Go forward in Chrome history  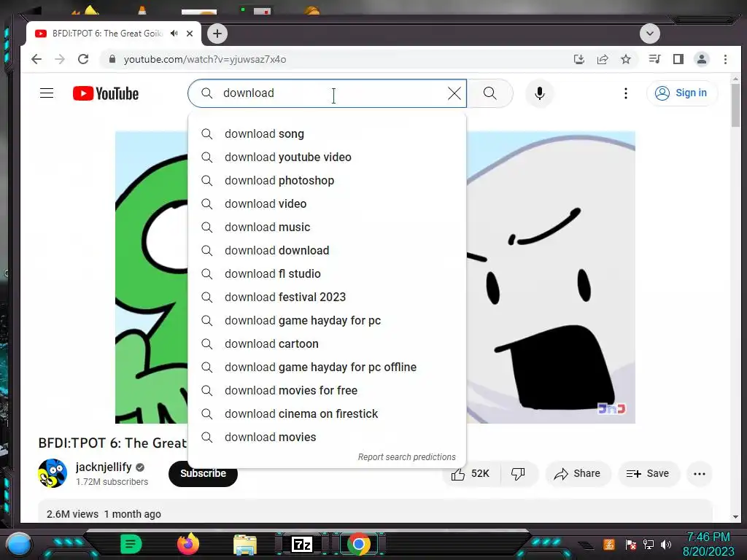coord(60,59)
